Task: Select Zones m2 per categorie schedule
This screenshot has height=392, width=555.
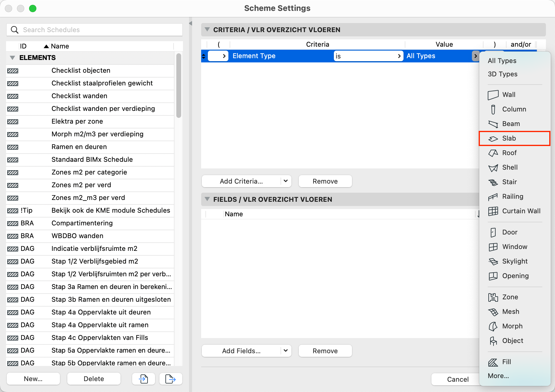Action: (90, 172)
